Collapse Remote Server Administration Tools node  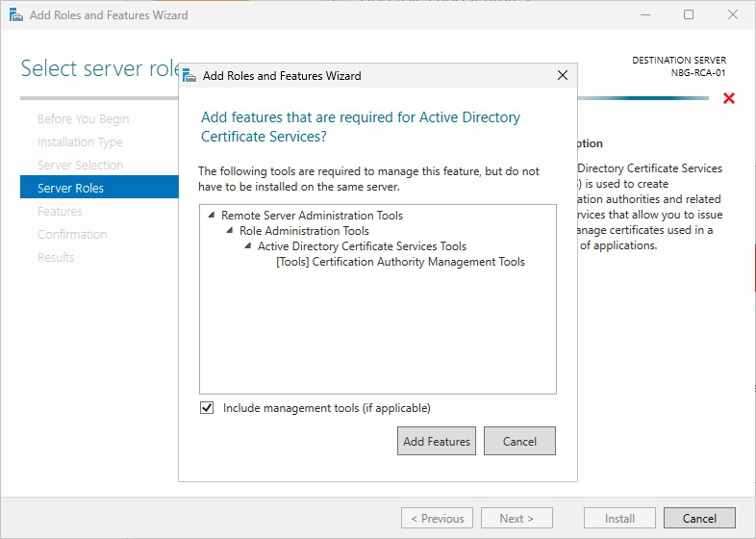pyautogui.click(x=212, y=216)
